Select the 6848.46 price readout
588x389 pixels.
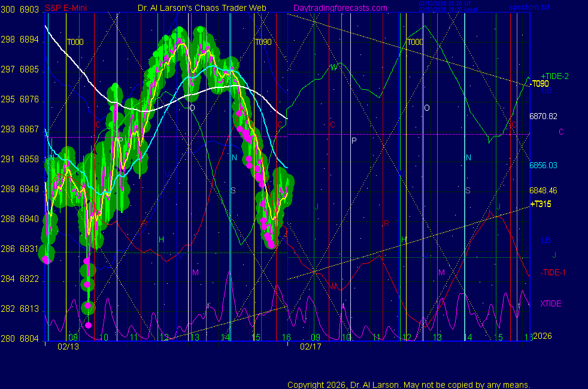coord(543,191)
